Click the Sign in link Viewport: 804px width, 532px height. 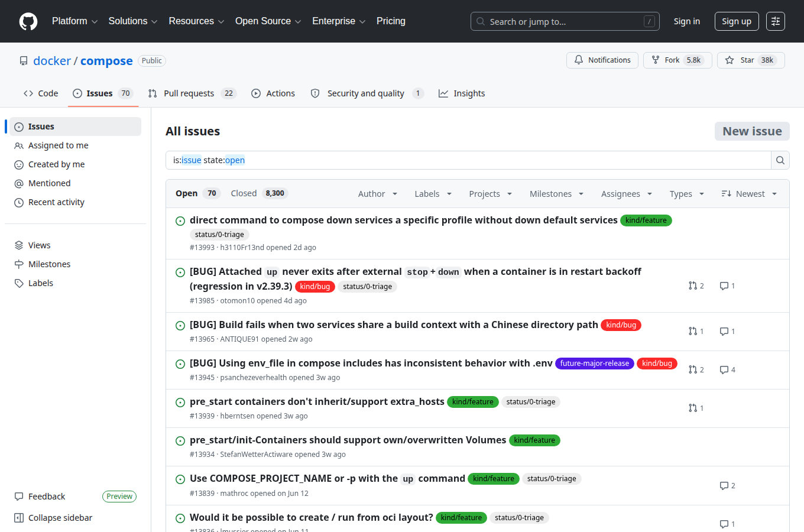tap(686, 21)
